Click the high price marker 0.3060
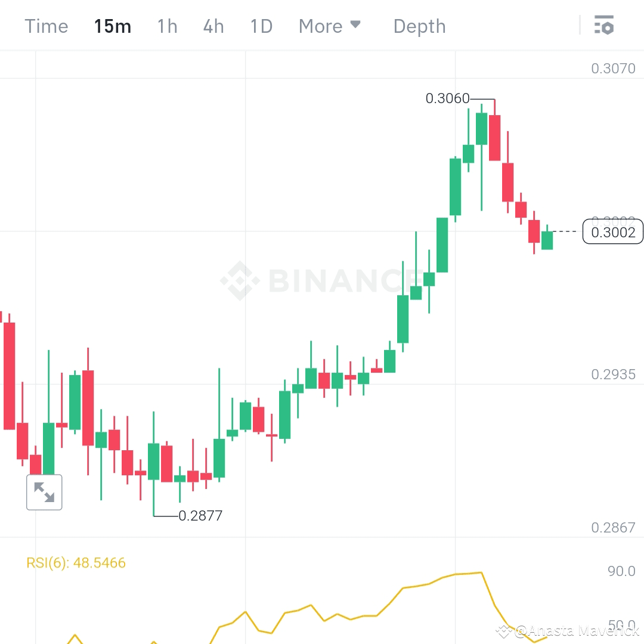Viewport: 644px width, 644px height. point(448,99)
